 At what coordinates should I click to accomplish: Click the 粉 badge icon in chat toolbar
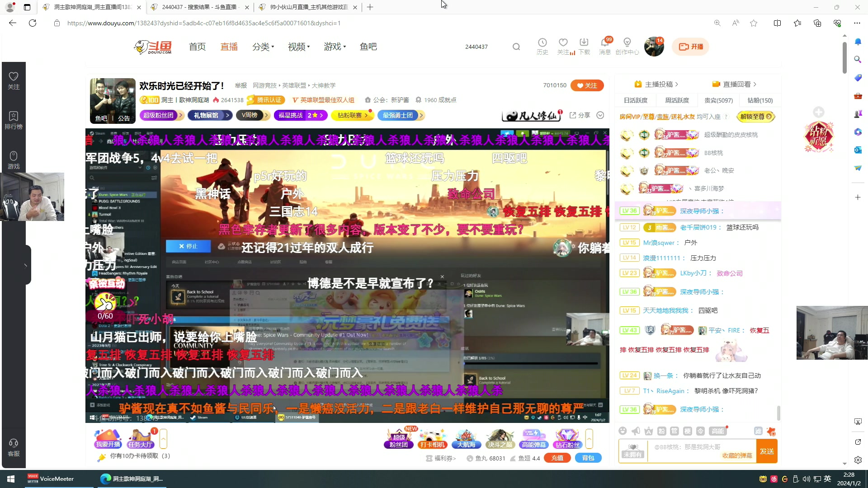(x=662, y=431)
